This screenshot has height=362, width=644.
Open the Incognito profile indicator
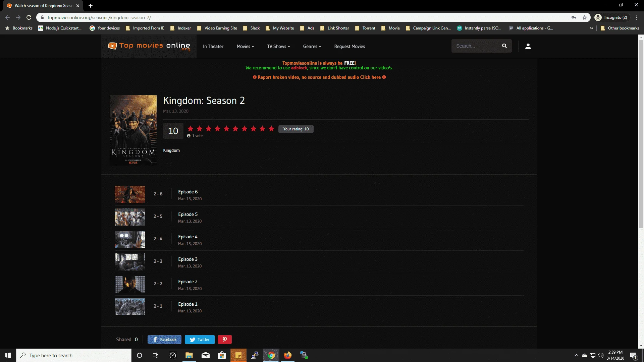[x=611, y=17]
